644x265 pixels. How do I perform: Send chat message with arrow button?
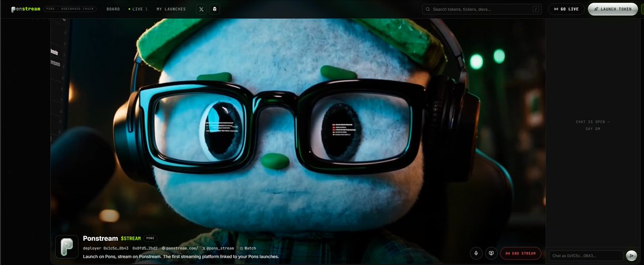tap(632, 256)
